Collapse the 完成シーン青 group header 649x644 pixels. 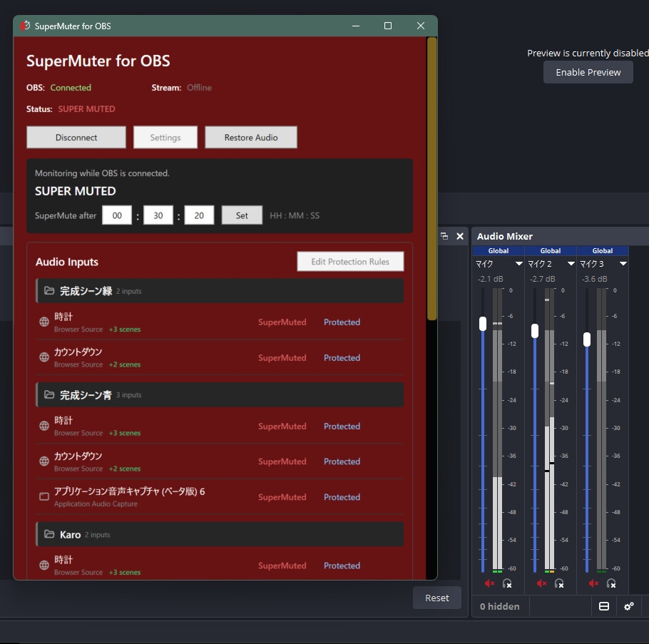220,395
